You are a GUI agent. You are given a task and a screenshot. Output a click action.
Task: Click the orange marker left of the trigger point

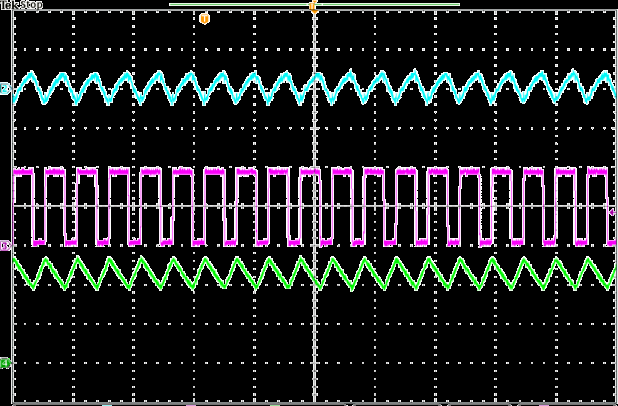click(205, 18)
